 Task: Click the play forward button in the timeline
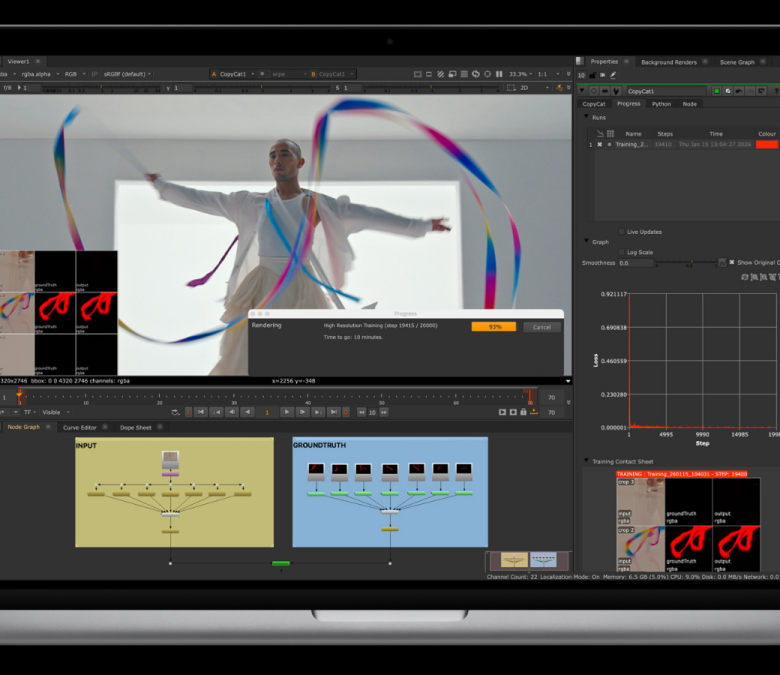[x=287, y=412]
